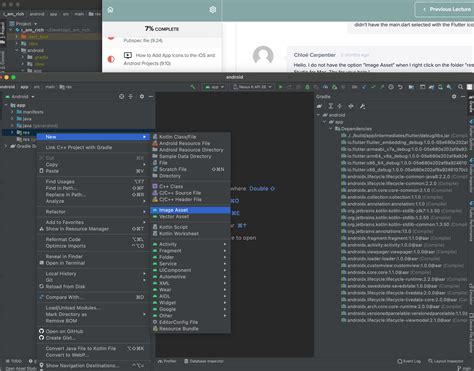
Task: Click the Collapse All icon in Project panel
Action: click(131, 97)
